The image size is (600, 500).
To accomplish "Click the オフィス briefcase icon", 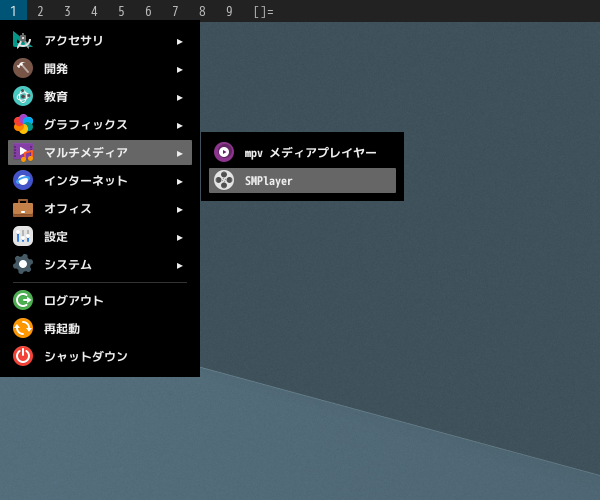I will pyautogui.click(x=23, y=208).
